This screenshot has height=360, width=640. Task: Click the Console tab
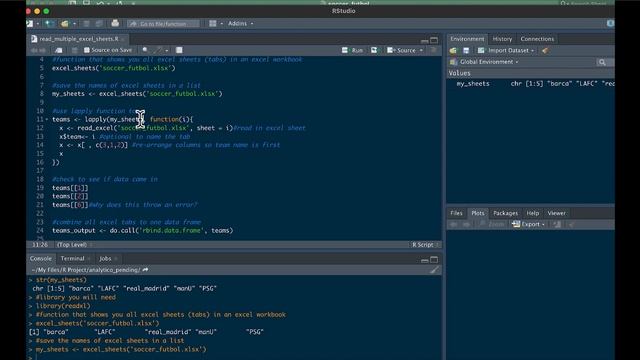coord(41,259)
